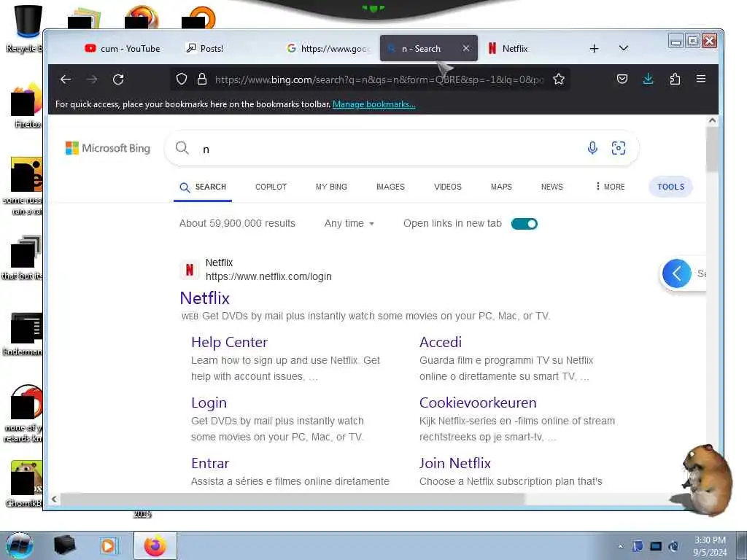Reload the Bing search page
Viewport: 747px width, 560px height.
click(x=118, y=79)
